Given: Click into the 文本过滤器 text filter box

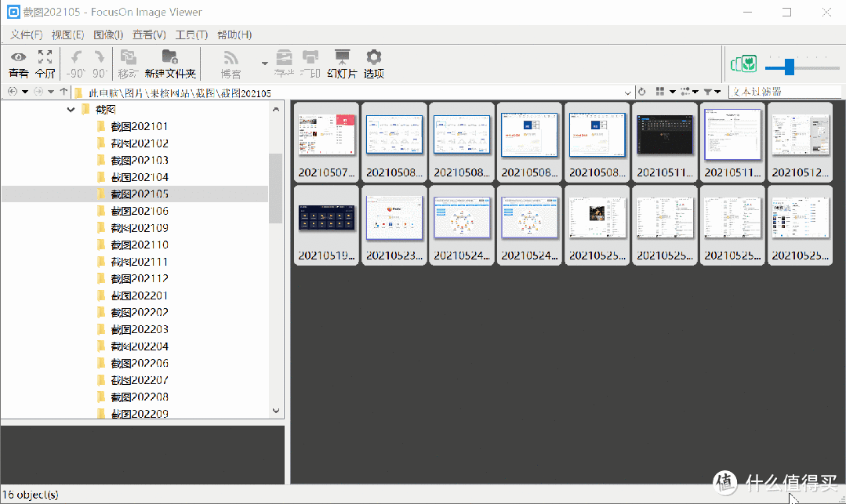Looking at the screenshot, I should tap(785, 92).
